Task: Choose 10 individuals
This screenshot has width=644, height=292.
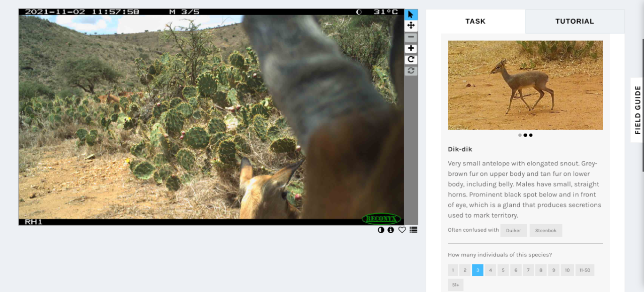Action: pos(567,270)
